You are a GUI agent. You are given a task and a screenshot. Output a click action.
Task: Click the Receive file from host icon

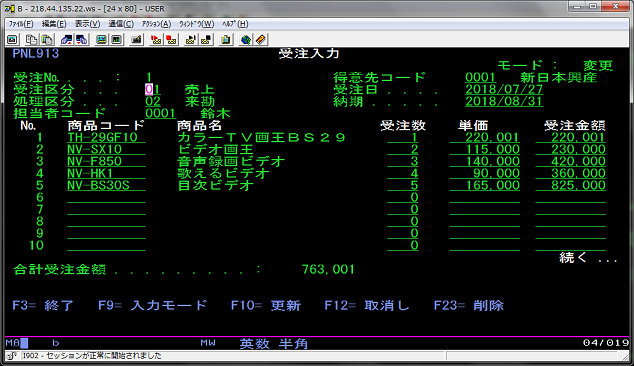(82, 39)
